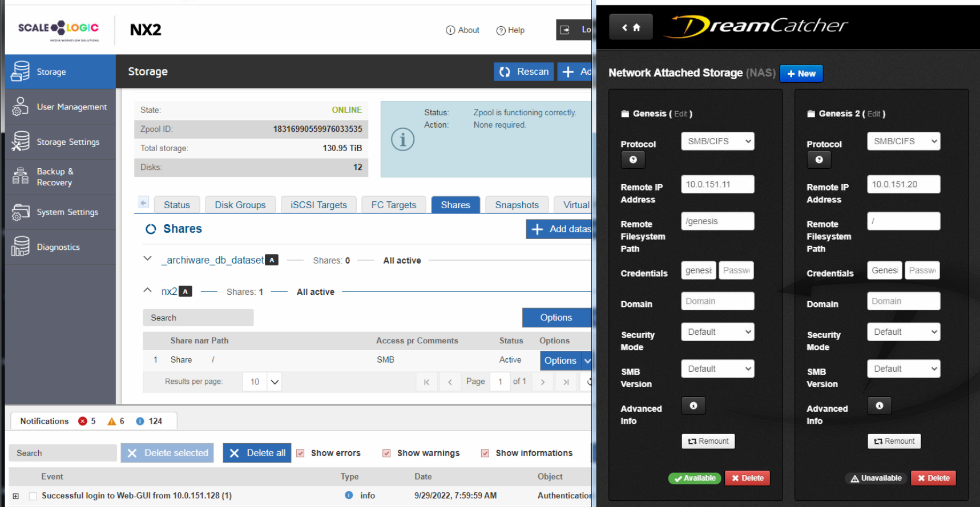Expand the Successful login event row
Screen dimensions: 980x507
[15, 496]
